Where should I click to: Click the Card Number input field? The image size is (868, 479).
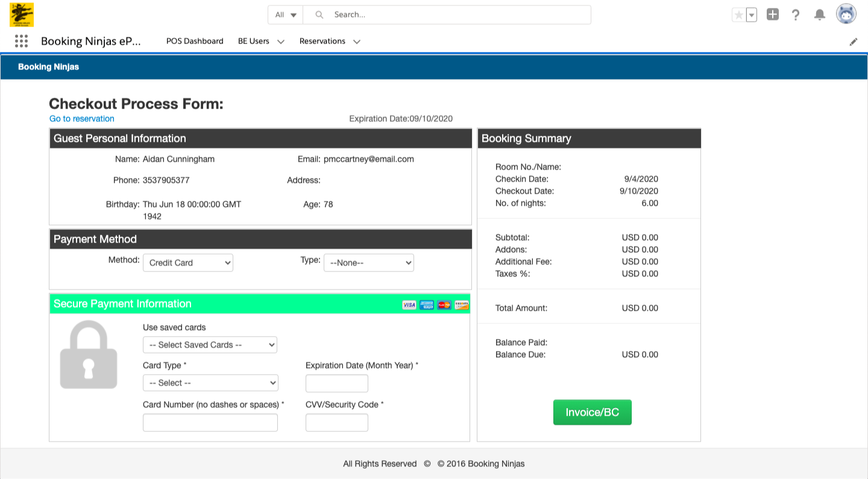(x=210, y=422)
